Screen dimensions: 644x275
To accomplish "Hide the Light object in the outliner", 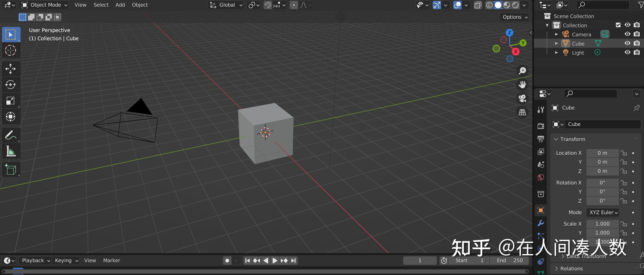I will [628, 52].
